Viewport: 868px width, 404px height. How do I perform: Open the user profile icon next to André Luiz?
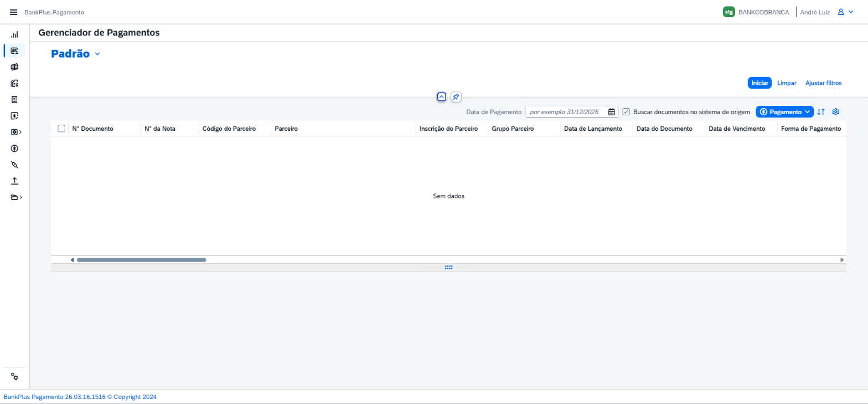point(840,12)
